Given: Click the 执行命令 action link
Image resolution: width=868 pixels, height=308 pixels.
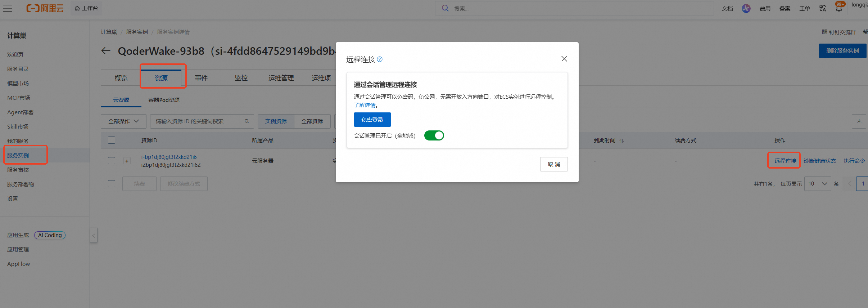Looking at the screenshot, I should click(x=854, y=161).
